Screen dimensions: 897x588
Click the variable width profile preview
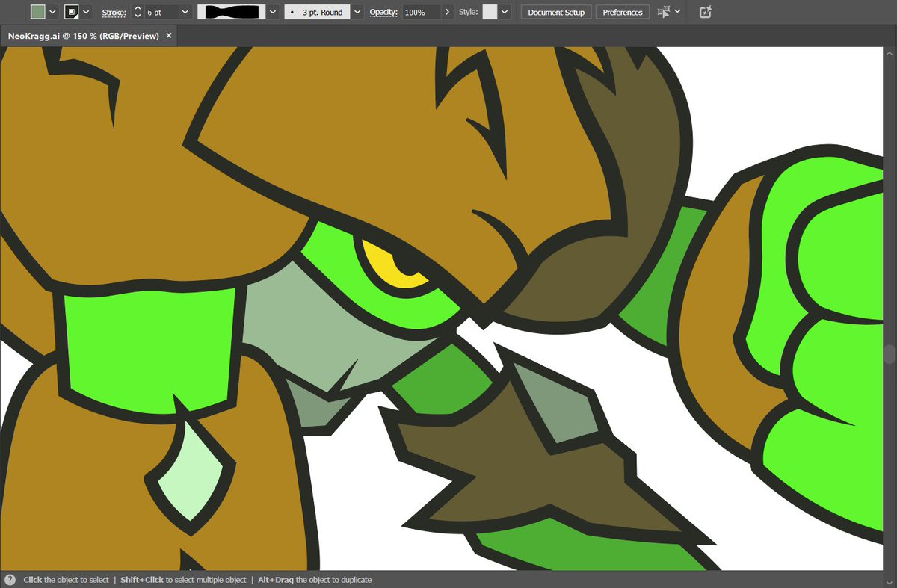[232, 13]
